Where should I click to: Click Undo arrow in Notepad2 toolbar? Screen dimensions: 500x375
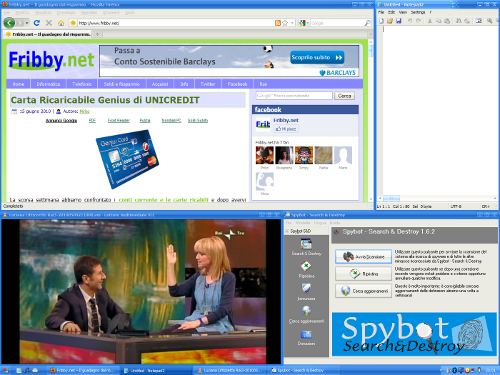410,21
